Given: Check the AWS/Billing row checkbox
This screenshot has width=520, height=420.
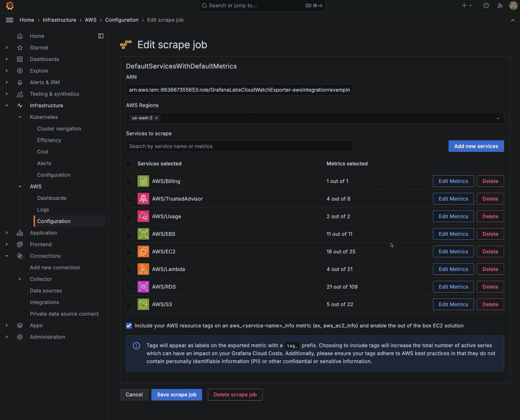Looking at the screenshot, I should click(x=129, y=182).
